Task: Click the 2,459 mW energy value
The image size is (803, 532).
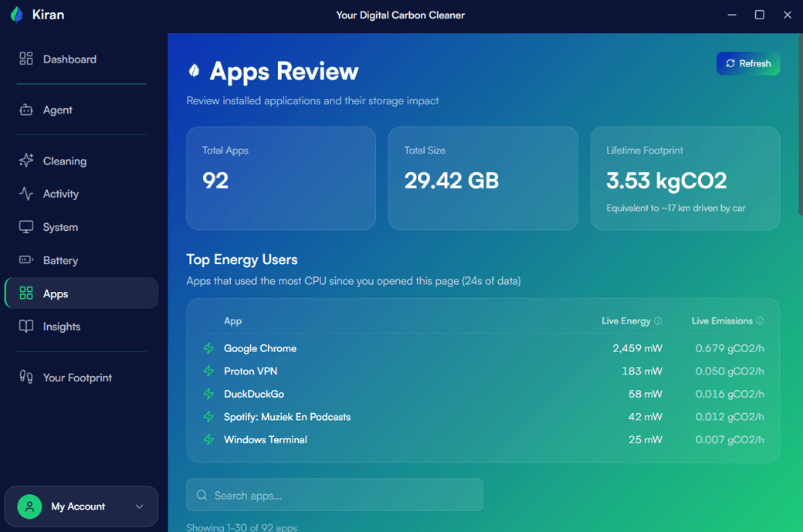Action: click(x=637, y=348)
